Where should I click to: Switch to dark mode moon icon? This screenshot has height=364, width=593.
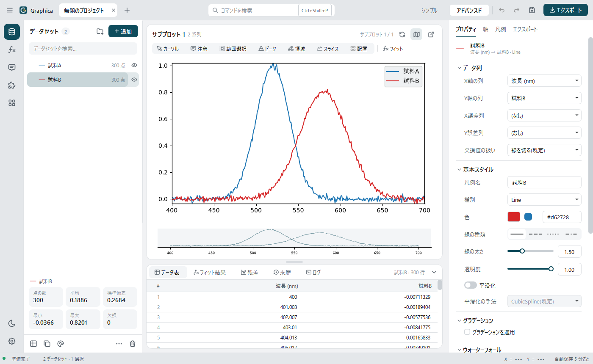pos(12,323)
